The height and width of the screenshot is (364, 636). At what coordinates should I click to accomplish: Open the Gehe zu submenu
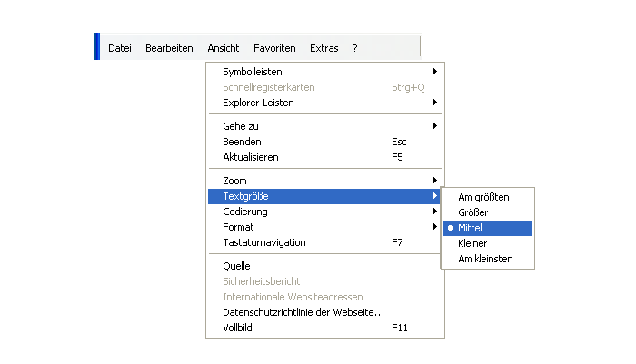325,126
